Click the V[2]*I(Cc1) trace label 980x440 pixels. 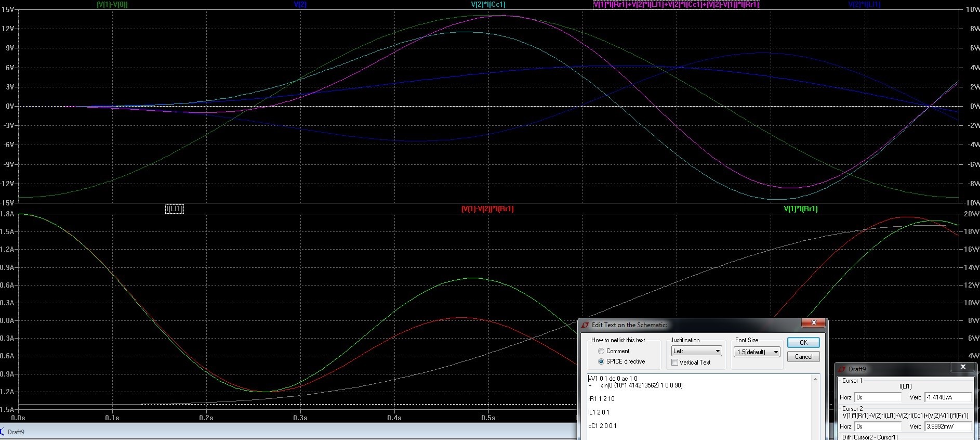pyautogui.click(x=488, y=5)
